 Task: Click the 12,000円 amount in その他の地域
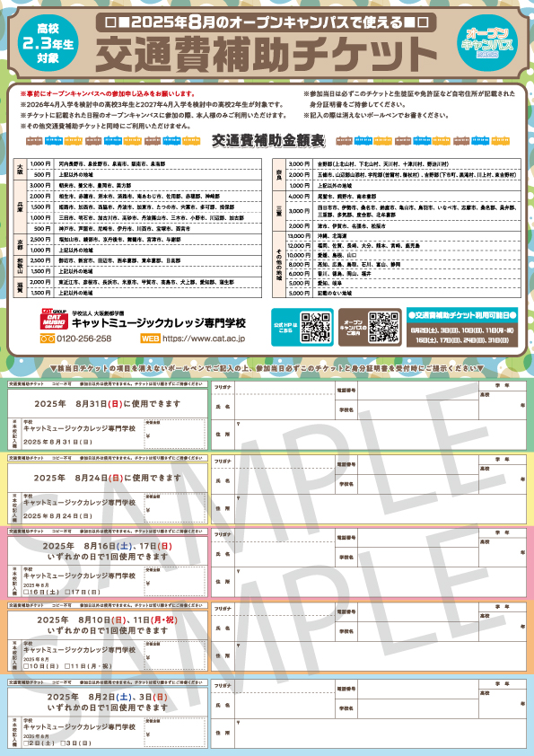point(299,245)
